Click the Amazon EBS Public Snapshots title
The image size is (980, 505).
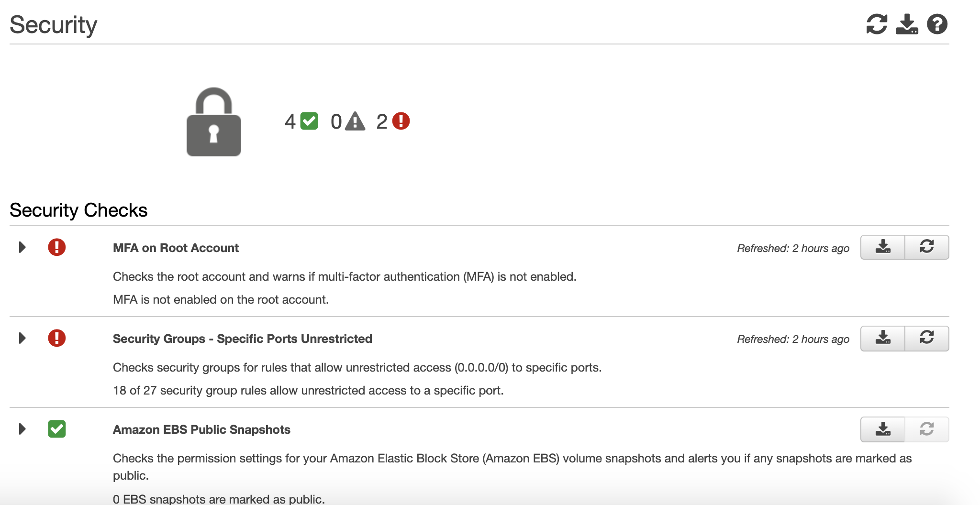[x=201, y=429]
